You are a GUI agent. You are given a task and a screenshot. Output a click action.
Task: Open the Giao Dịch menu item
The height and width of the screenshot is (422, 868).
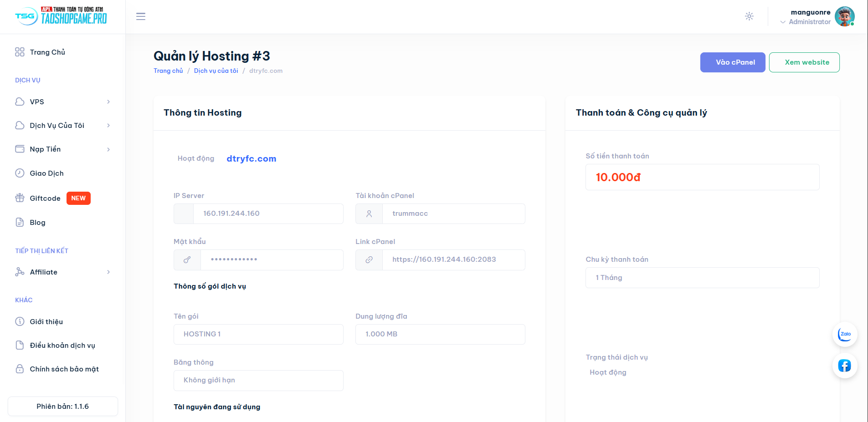46,173
